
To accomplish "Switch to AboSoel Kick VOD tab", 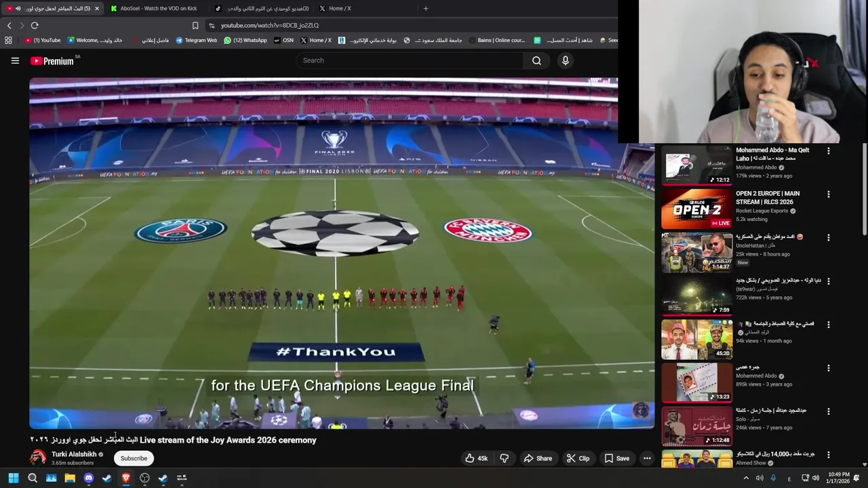I will [x=154, y=8].
